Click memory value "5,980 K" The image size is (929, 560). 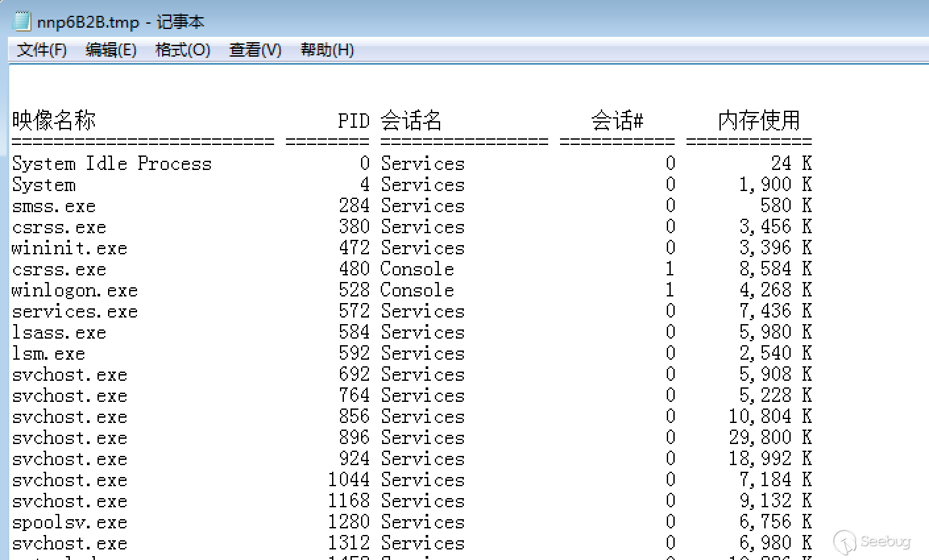[775, 332]
